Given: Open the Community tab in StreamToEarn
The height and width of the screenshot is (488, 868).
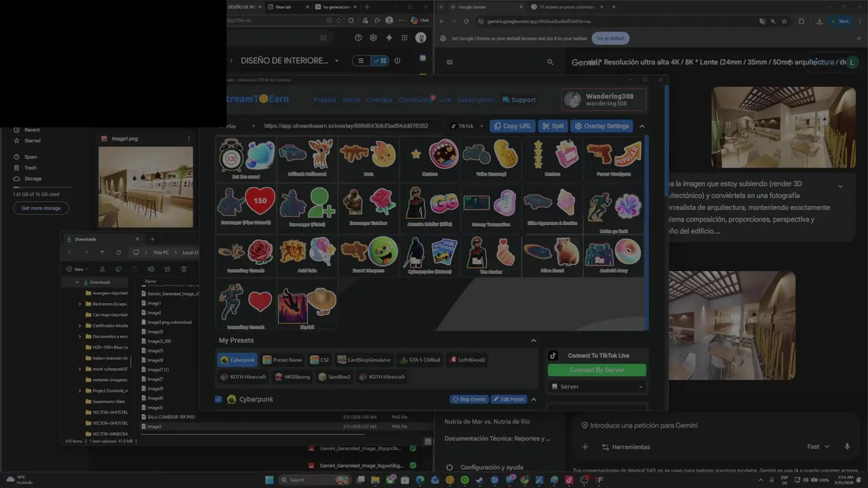Looking at the screenshot, I should 414,100.
